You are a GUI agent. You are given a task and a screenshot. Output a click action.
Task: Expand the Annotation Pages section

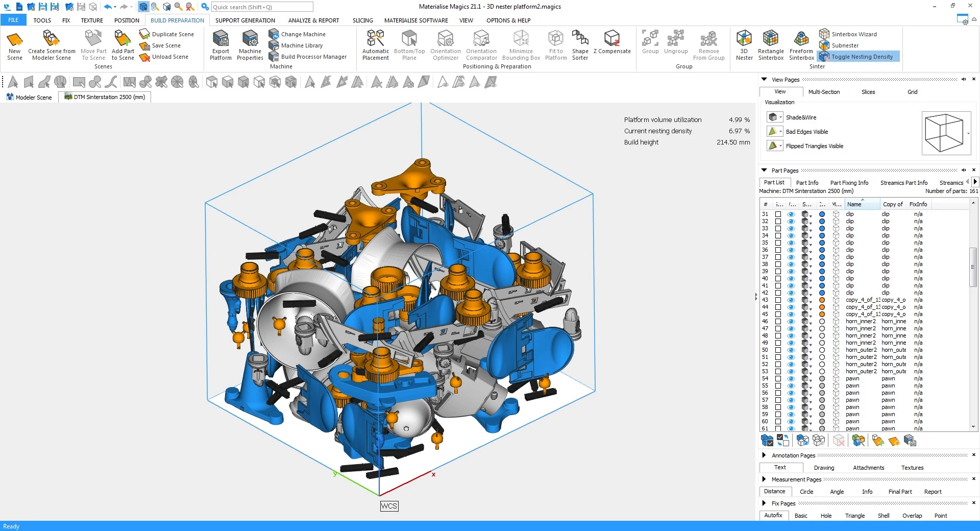764,455
